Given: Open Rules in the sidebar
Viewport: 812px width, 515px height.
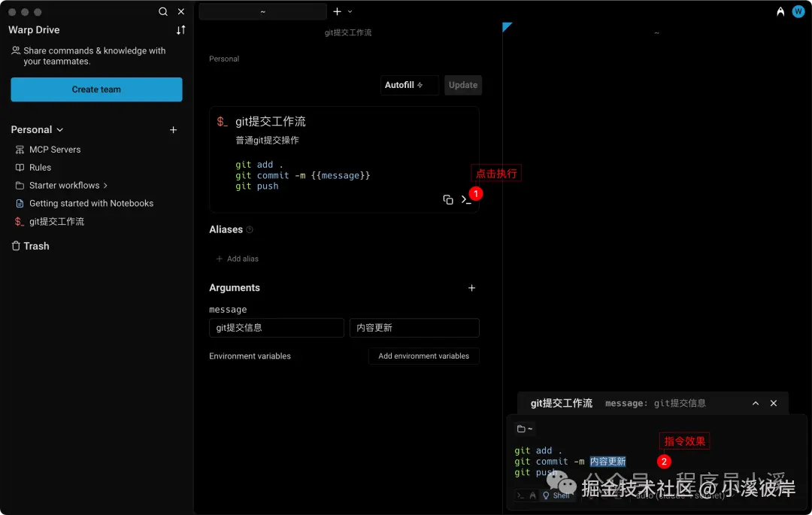Looking at the screenshot, I should coord(40,168).
